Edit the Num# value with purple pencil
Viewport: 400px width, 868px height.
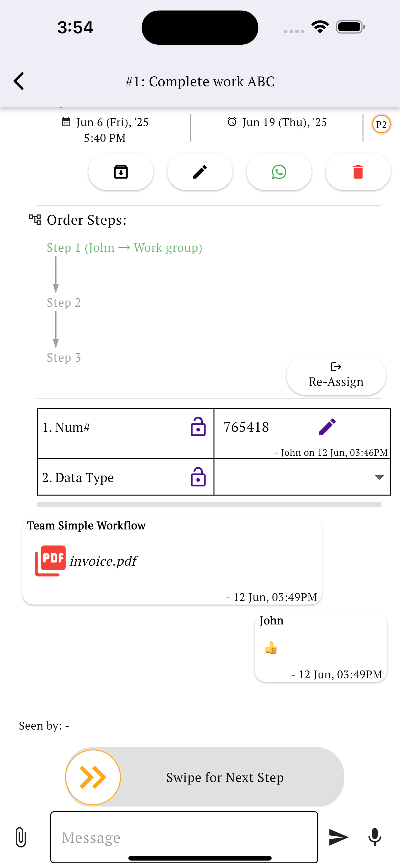coord(327,427)
